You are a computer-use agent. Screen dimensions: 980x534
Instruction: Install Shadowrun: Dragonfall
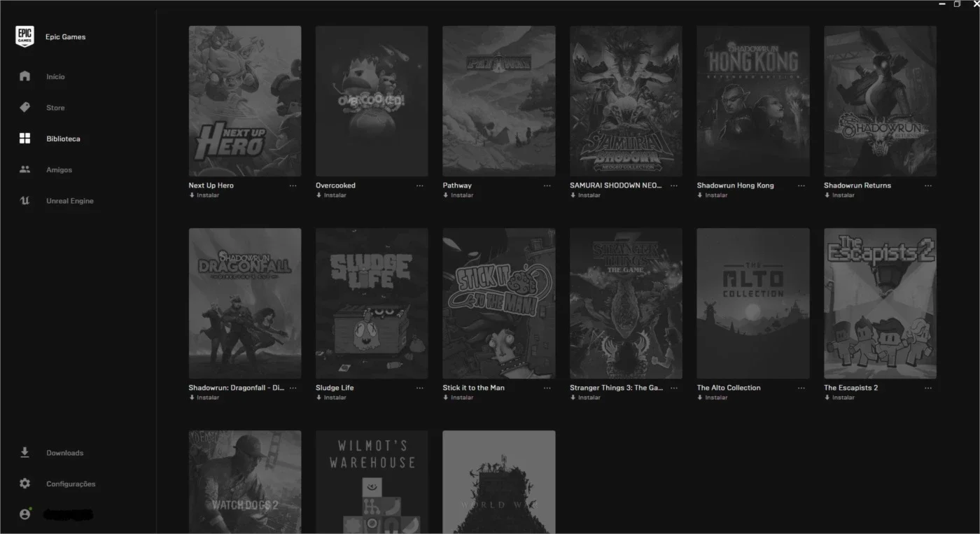tap(204, 398)
